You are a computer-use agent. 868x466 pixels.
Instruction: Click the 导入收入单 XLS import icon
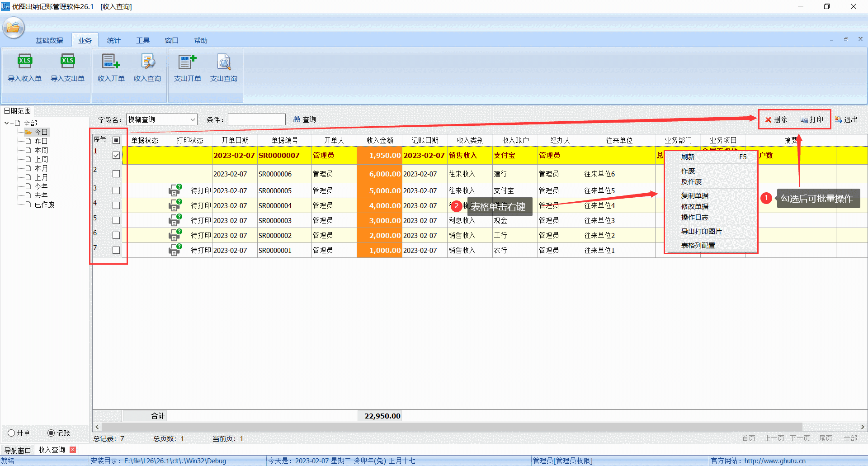[24, 62]
